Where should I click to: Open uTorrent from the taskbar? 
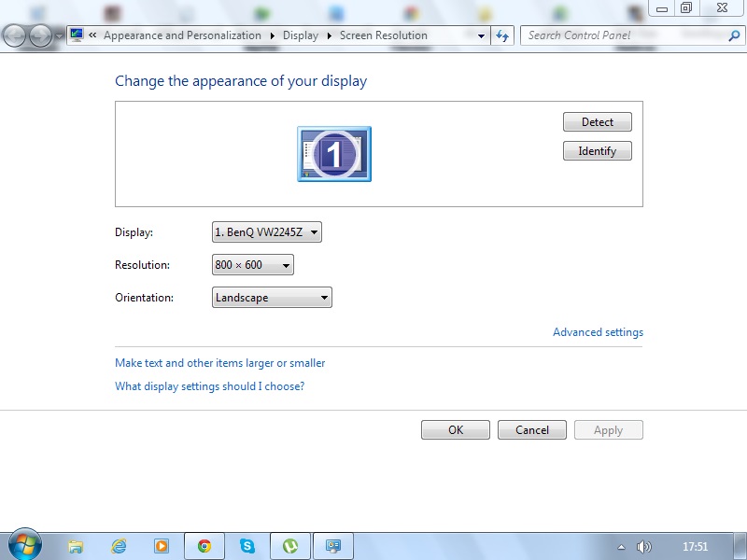click(290, 546)
